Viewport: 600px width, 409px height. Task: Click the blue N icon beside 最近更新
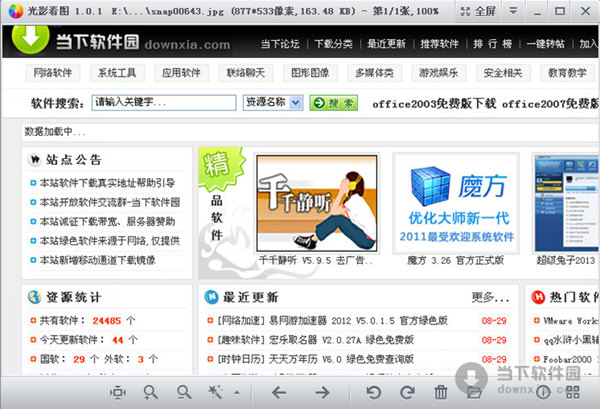[212, 297]
